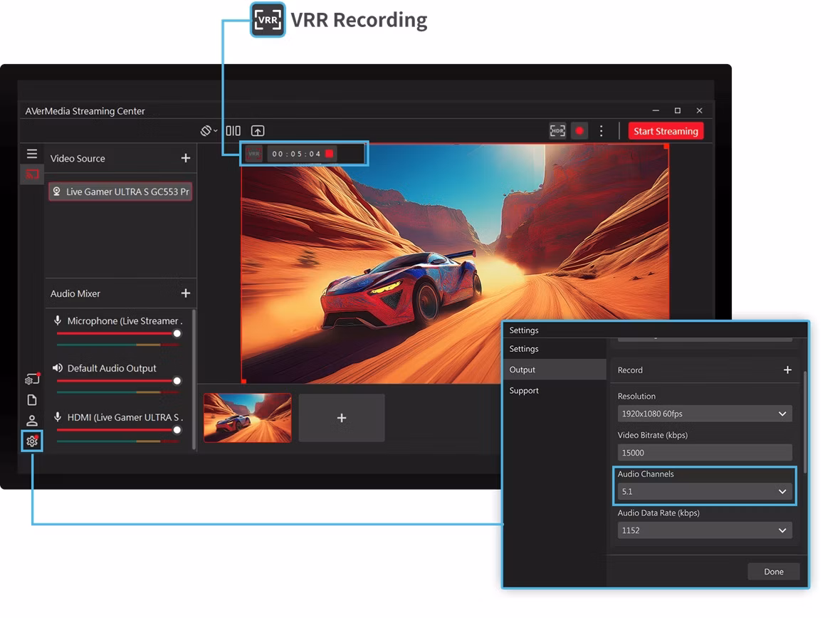
Task: Open the file document icon in sidebar
Action: coord(32,400)
